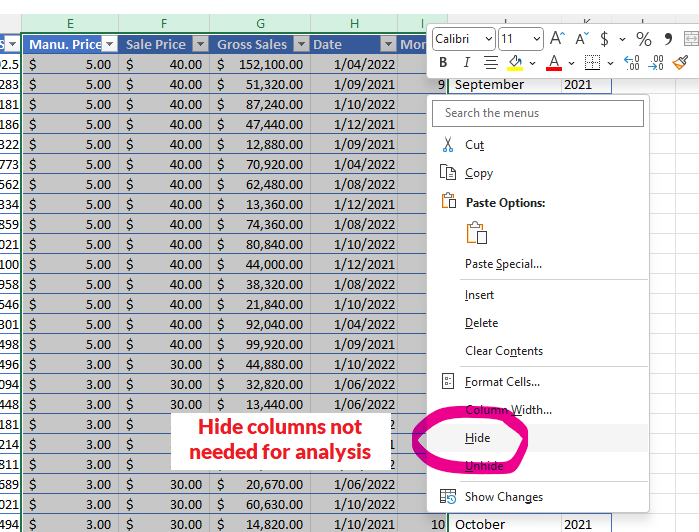Toggle italic in the mini toolbar
Screen dimensions: 699x532
point(466,63)
